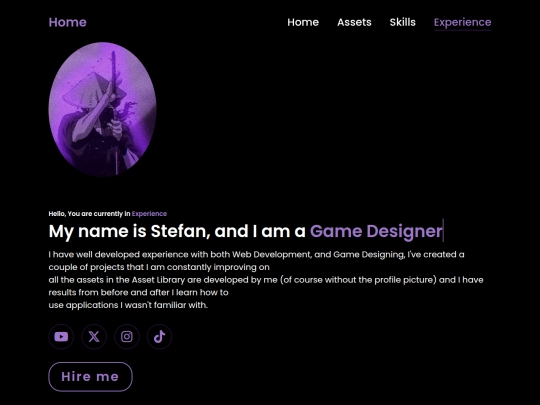Click line starting 'all the assets in the Asset Library'
This screenshot has height=405, width=540.
[x=266, y=280]
